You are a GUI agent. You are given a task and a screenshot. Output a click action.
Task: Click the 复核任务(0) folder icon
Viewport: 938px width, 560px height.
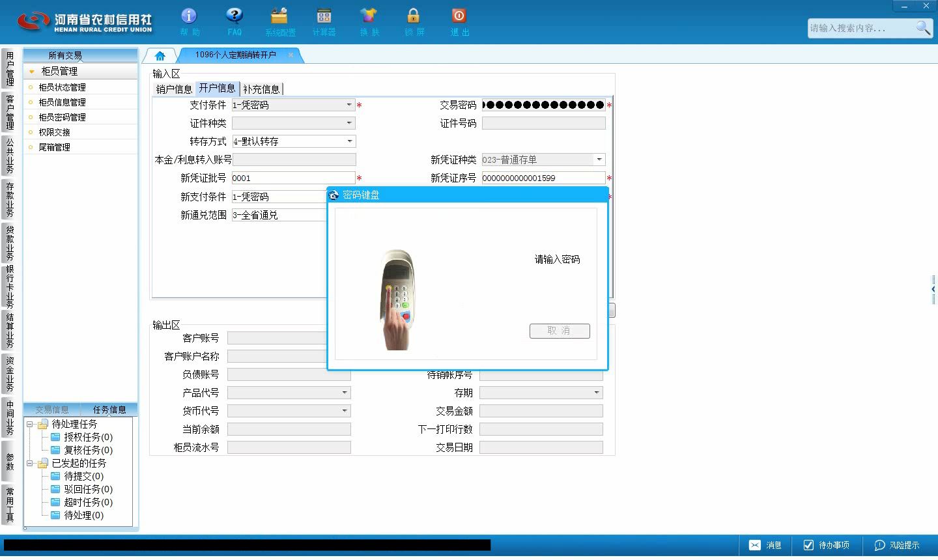click(55, 450)
